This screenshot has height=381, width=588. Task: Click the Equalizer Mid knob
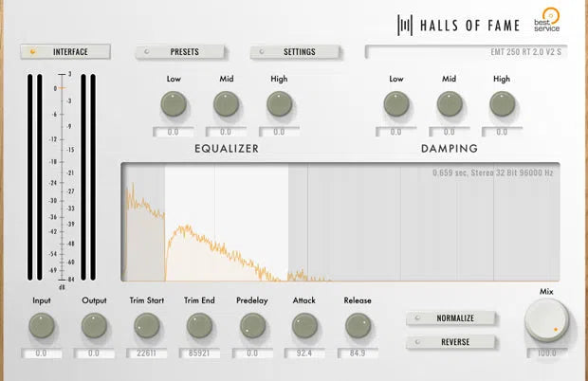click(x=226, y=104)
